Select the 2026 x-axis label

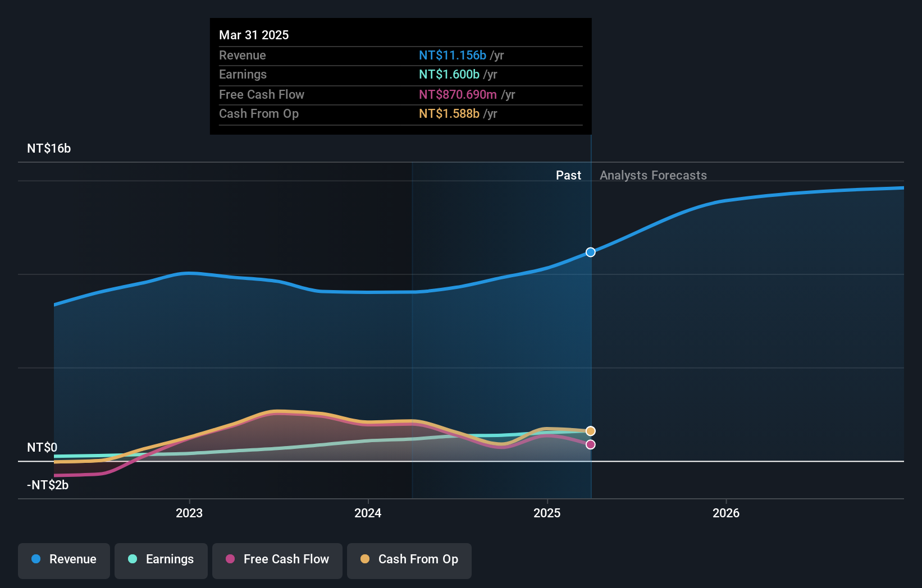pyautogui.click(x=726, y=513)
